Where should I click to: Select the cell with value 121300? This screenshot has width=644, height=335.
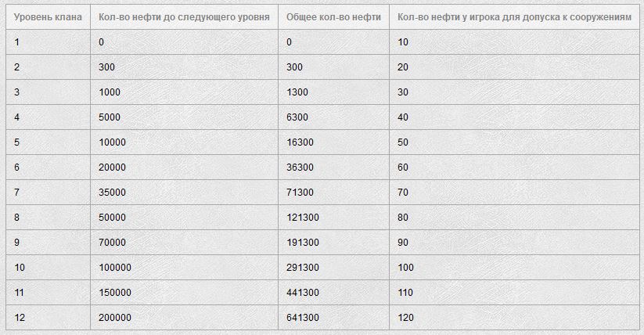333,217
